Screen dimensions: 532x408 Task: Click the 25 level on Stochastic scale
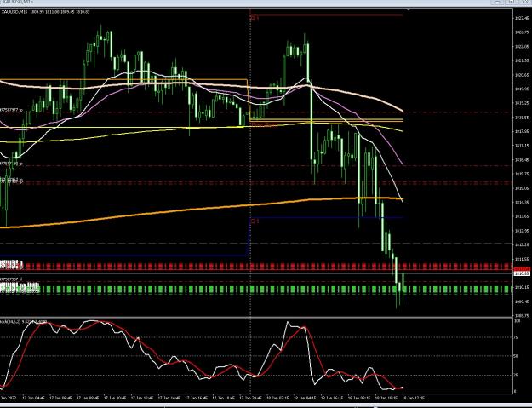click(517, 375)
